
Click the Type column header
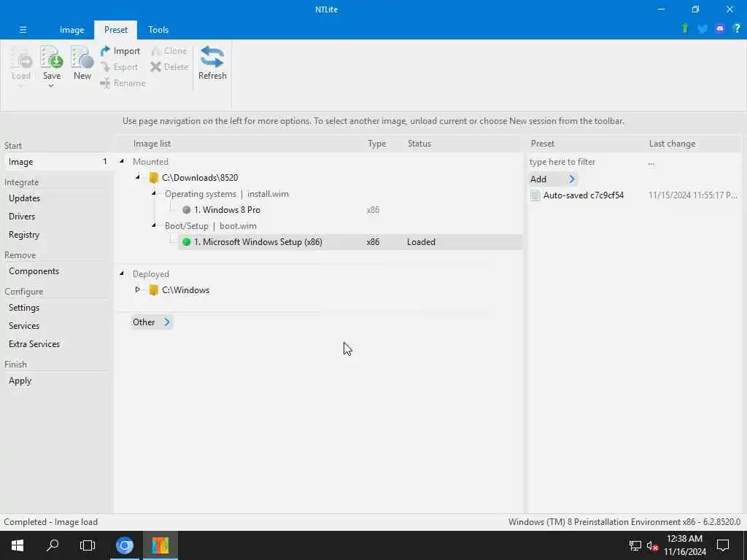pyautogui.click(x=377, y=144)
